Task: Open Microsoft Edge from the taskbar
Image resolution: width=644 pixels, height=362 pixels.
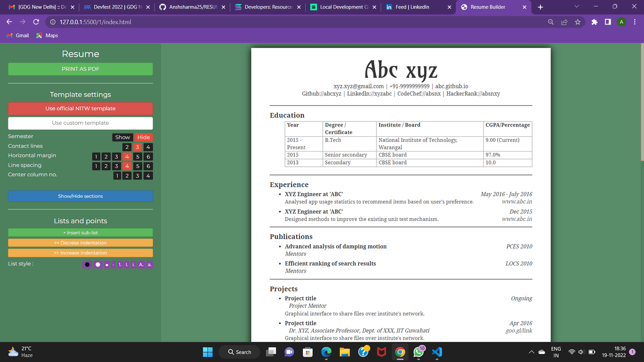Action: (x=326, y=352)
